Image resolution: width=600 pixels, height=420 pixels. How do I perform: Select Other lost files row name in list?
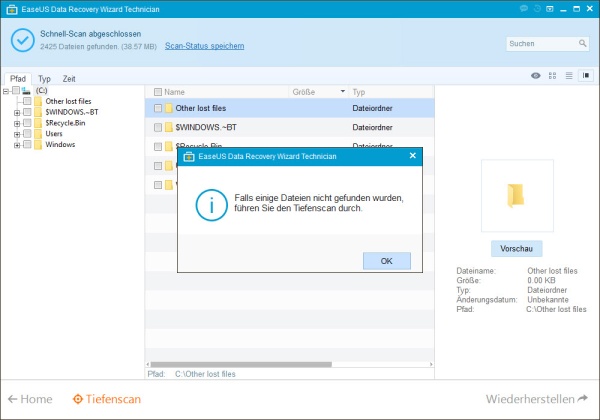[x=201, y=108]
